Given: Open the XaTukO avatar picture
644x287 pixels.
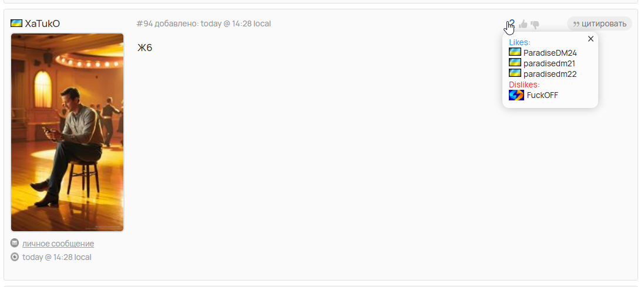Looking at the screenshot, I should pyautogui.click(x=68, y=133).
